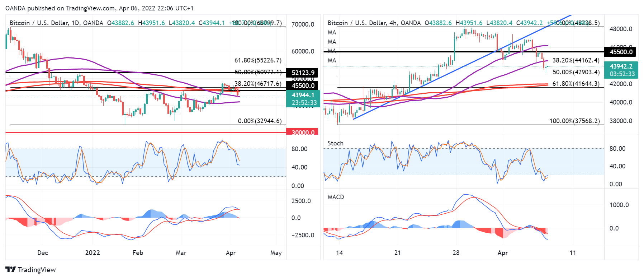Screen dimensions: 644x279
Task: Click the 45500.0 label on the daily chart
Action: point(303,86)
